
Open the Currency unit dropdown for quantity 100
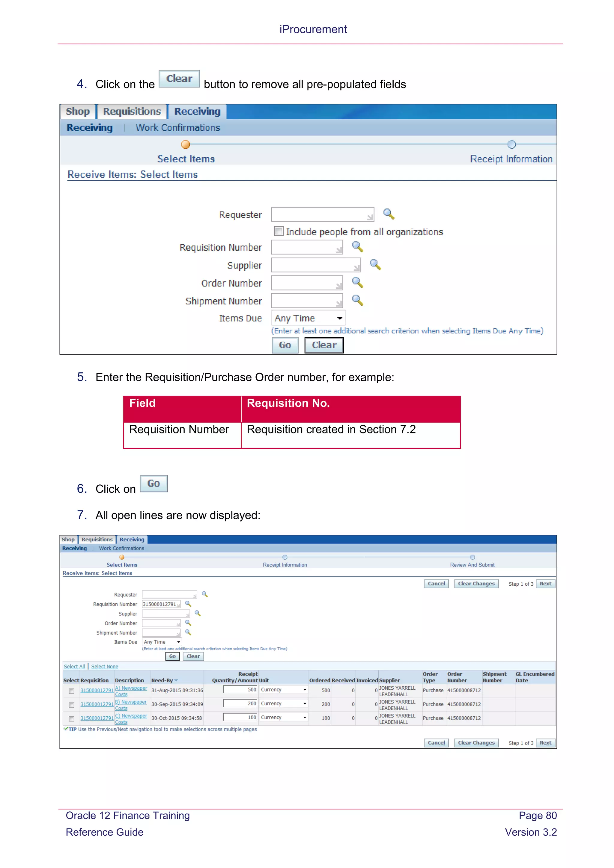click(x=284, y=717)
